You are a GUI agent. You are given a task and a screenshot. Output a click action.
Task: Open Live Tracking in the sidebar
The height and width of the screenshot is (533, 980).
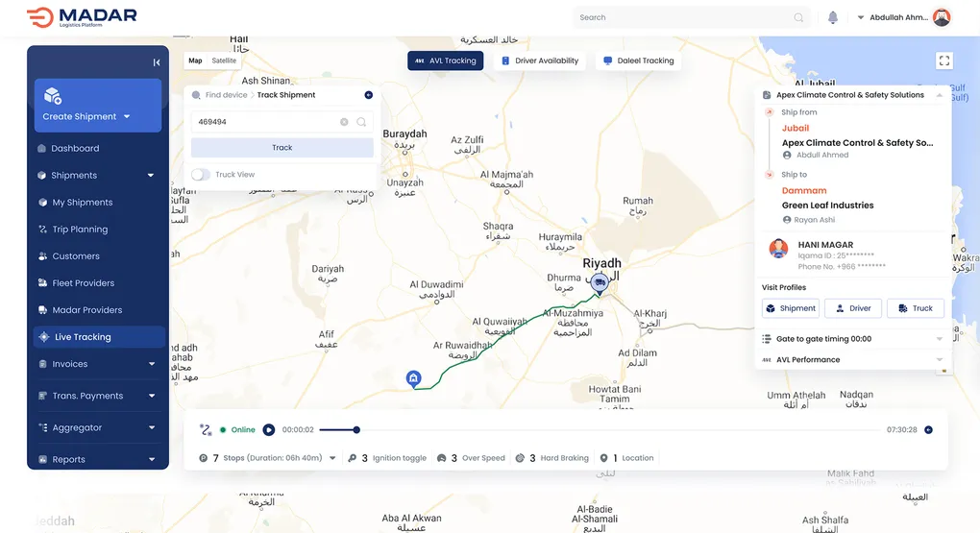click(83, 337)
